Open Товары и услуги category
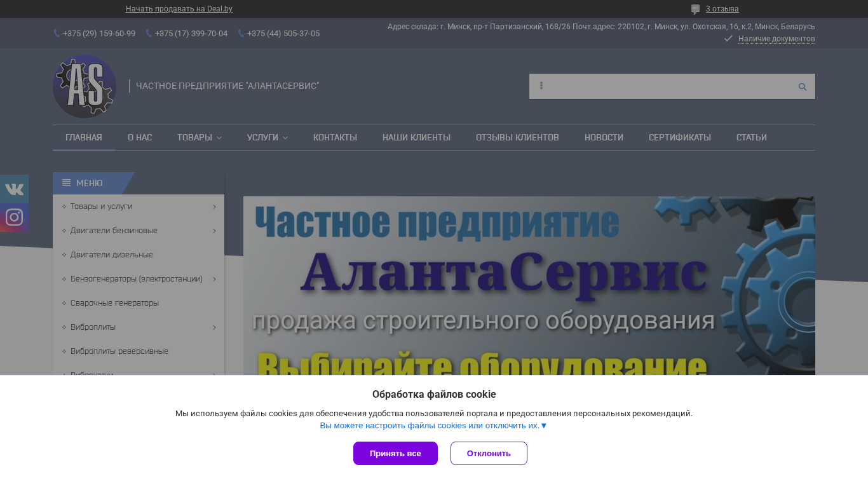 click(102, 207)
